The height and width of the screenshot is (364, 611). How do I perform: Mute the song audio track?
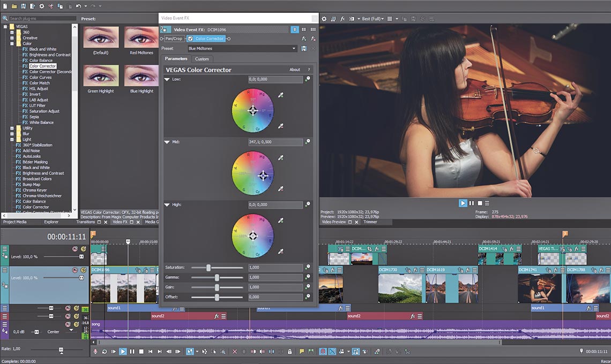point(68,324)
